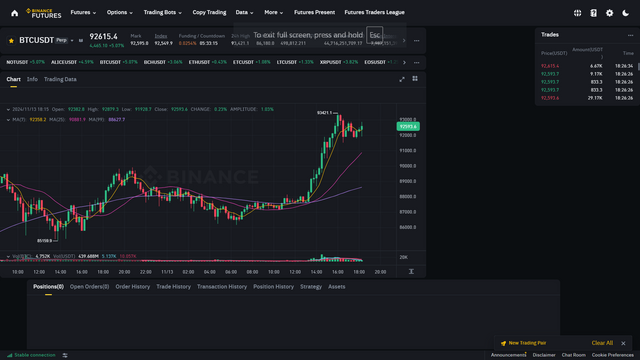The image size is (640, 360).
Task: Open the ticker stats more options icon
Action: [x=416, y=41]
